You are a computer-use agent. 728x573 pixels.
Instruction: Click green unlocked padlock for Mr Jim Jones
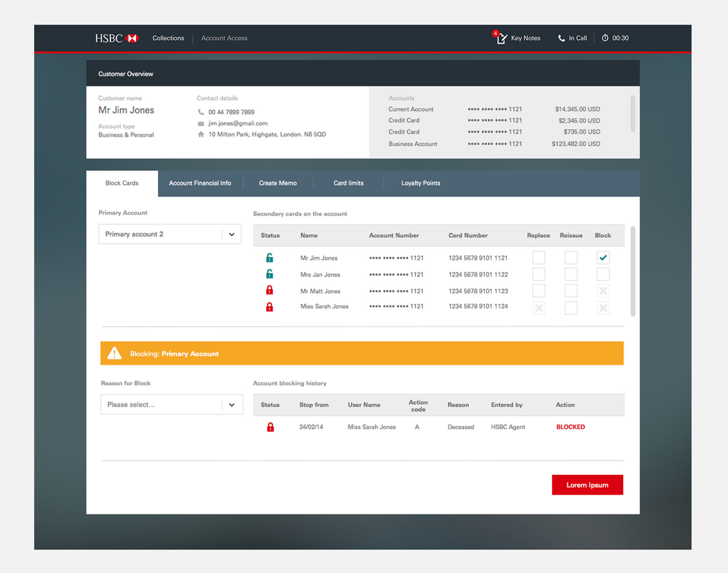[270, 257]
